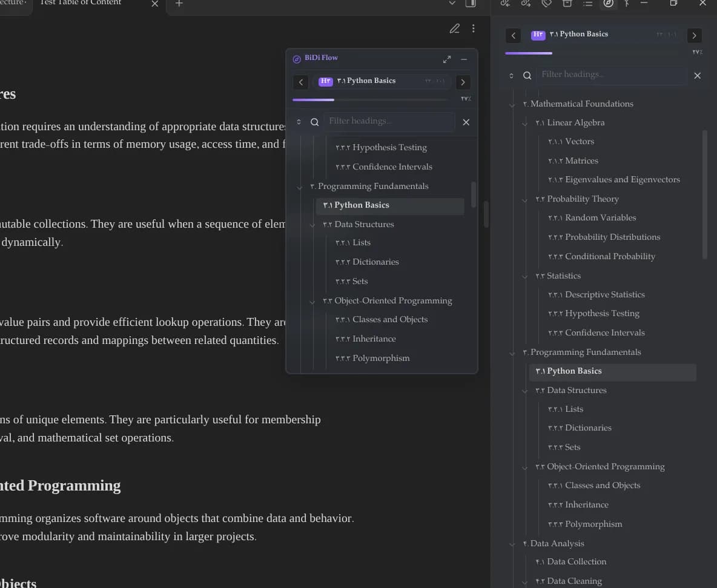Collapse Statistics section in the sidebar

(524, 277)
